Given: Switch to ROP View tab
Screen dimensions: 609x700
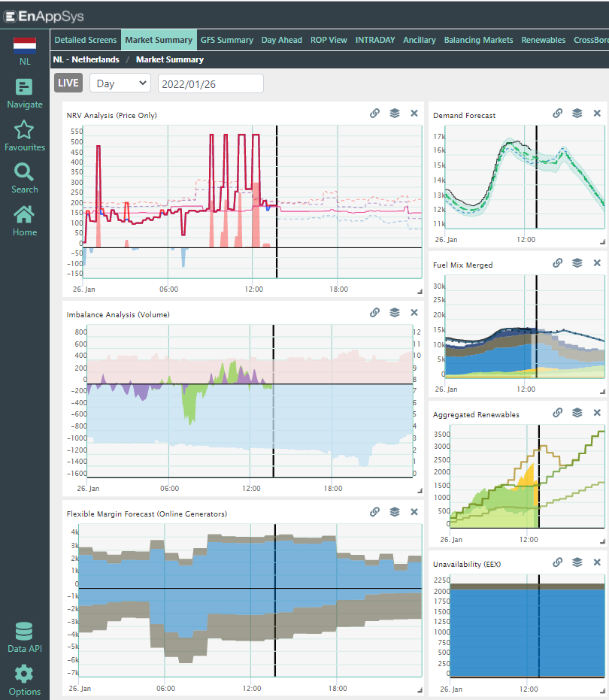Looking at the screenshot, I should click(329, 40).
